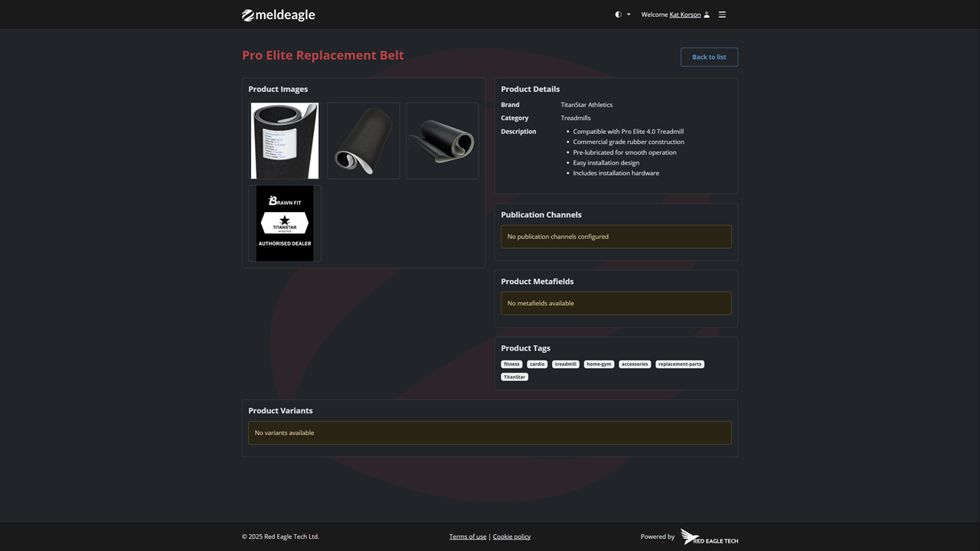Click the user profile icon

click(x=707, y=15)
